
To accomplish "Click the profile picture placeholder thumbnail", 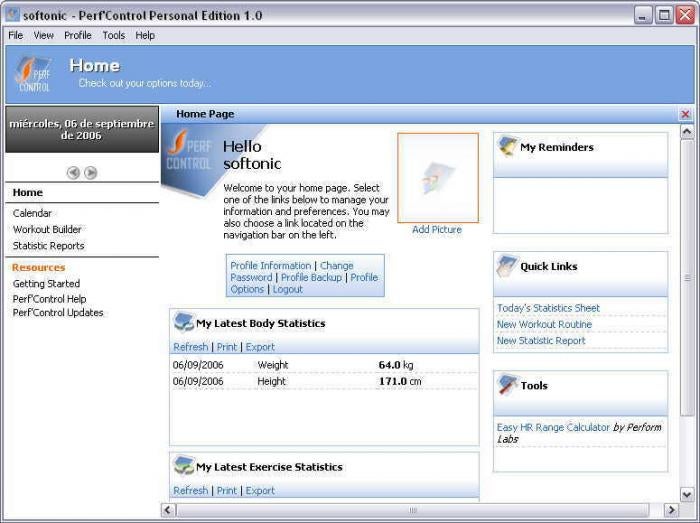I will point(438,178).
